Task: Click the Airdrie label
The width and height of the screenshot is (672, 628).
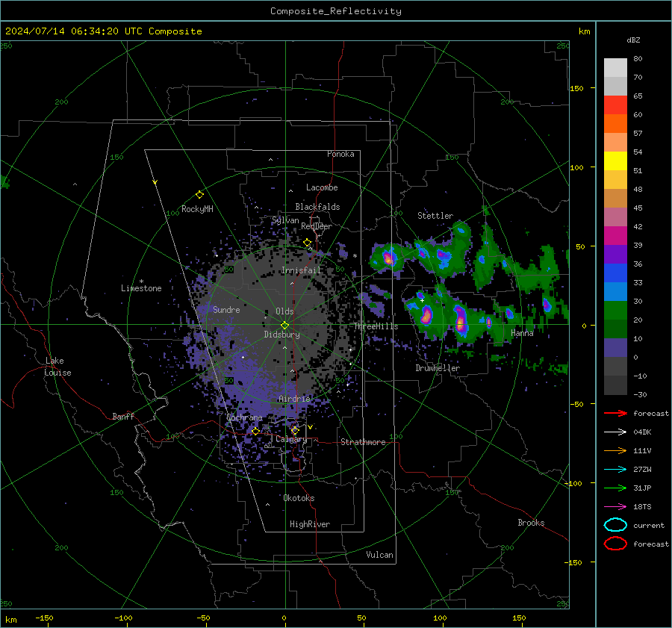Action: (294, 399)
